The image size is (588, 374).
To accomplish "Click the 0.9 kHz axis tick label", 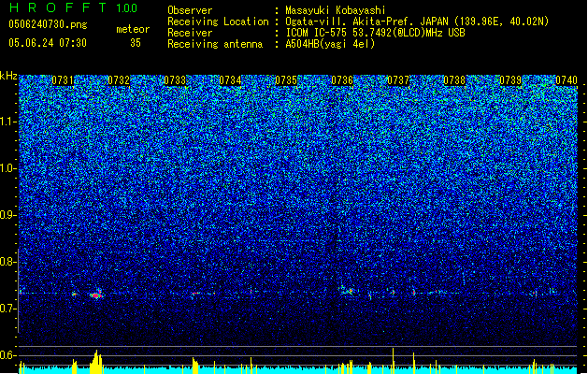I will 8,215.
